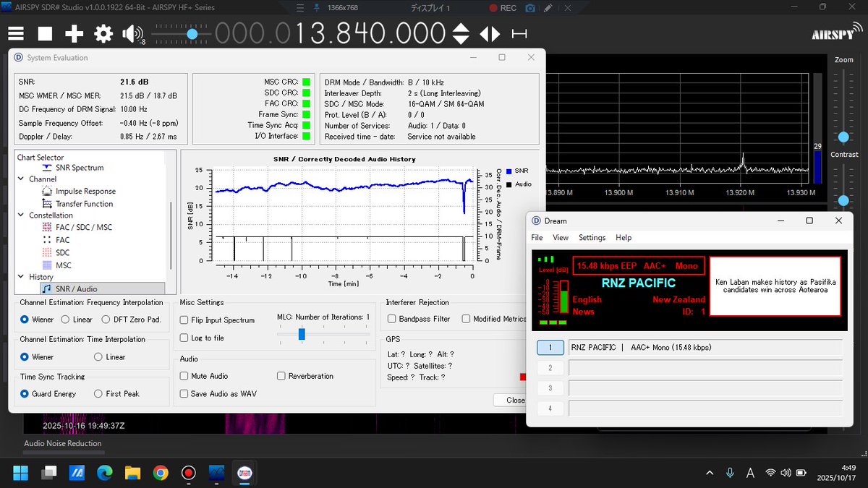Screen dimensions: 868x488
Task: Click Close button in System Evaluation
Action: (x=511, y=400)
